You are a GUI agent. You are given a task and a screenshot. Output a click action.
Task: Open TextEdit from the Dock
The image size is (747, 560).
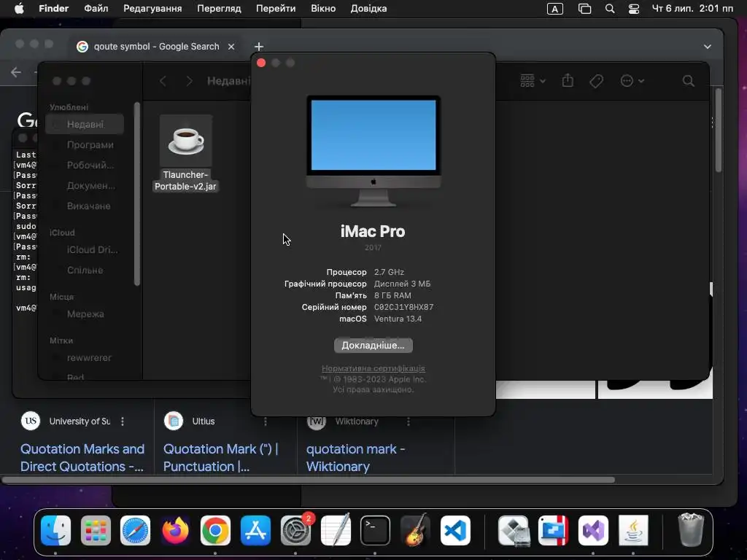[x=336, y=530]
